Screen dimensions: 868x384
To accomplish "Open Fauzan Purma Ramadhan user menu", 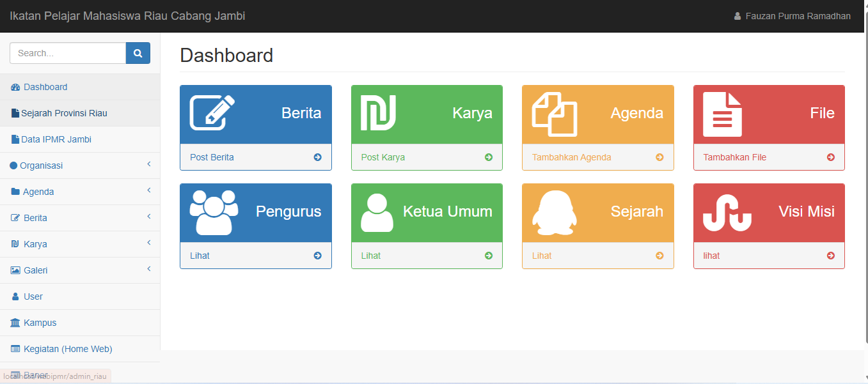I will [x=792, y=16].
